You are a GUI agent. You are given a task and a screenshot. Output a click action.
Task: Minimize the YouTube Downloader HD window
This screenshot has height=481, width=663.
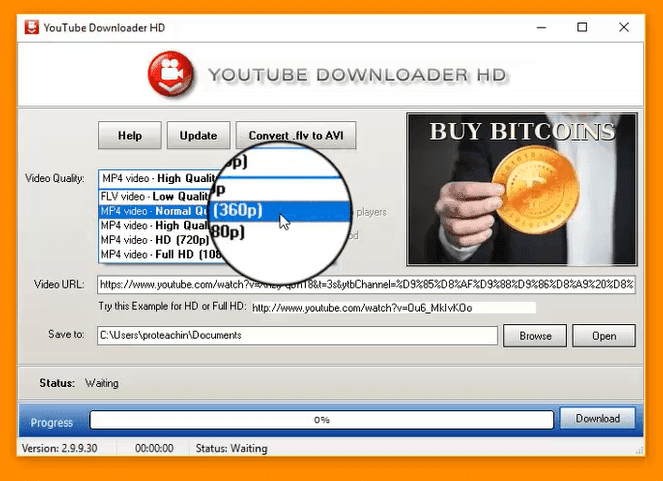coord(541,27)
